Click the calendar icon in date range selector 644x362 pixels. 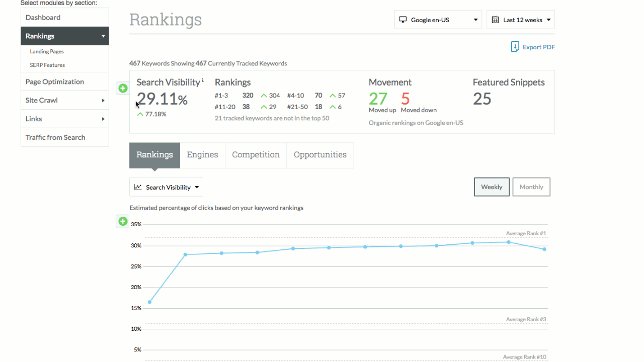[x=495, y=20]
